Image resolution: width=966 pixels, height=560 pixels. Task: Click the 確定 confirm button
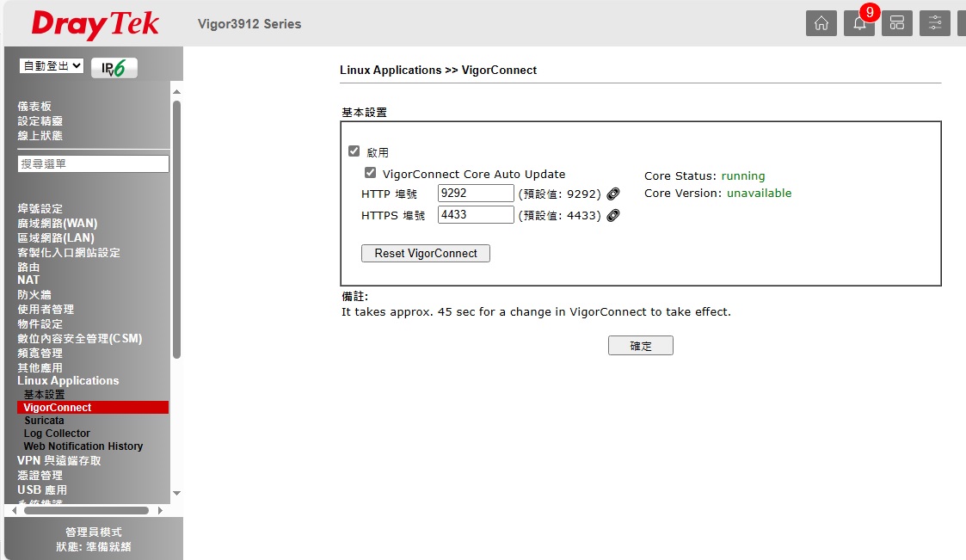(x=640, y=346)
